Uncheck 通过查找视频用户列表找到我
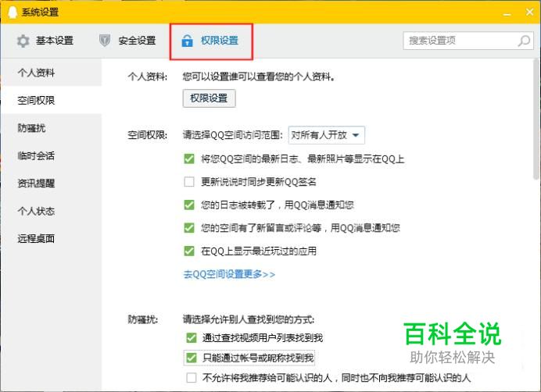 point(191,337)
